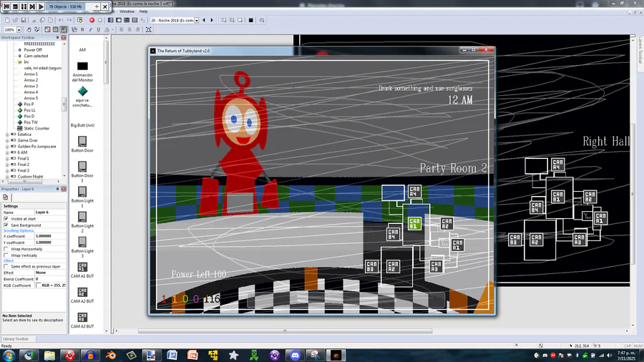Enable the Wrap Vertically checkbox
Screen dimensions: 644x362
6,255
